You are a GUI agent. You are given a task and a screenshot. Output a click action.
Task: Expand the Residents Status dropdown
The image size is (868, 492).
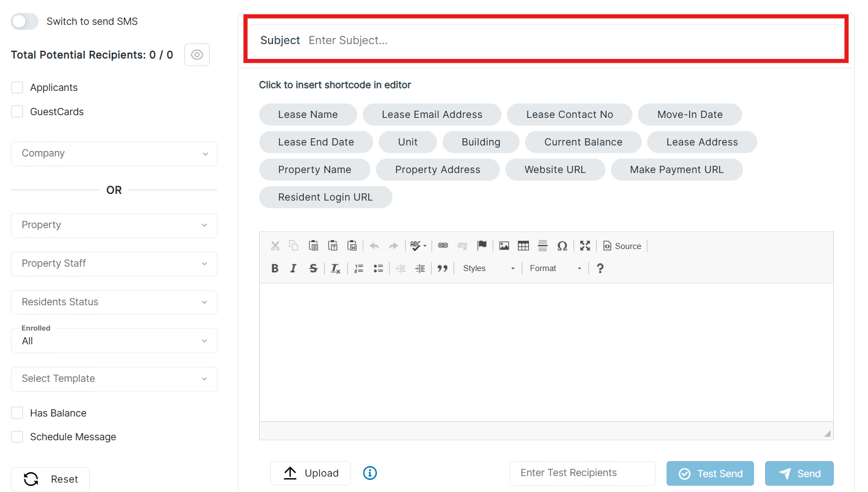point(114,302)
